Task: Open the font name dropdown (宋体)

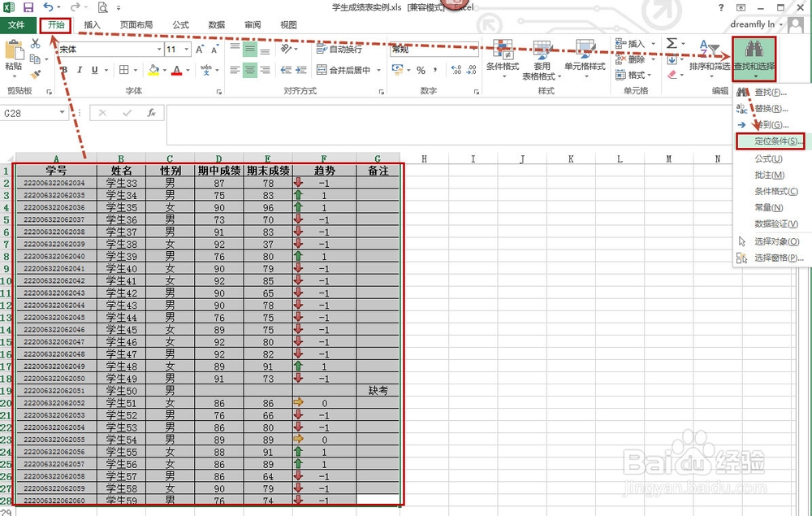Action: coord(159,50)
